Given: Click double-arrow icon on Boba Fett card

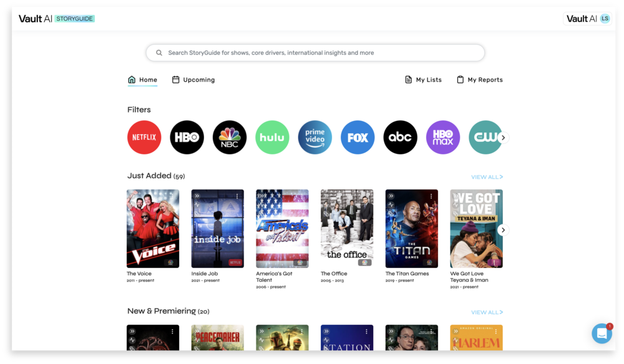Looking at the screenshot, I should click(262, 332).
